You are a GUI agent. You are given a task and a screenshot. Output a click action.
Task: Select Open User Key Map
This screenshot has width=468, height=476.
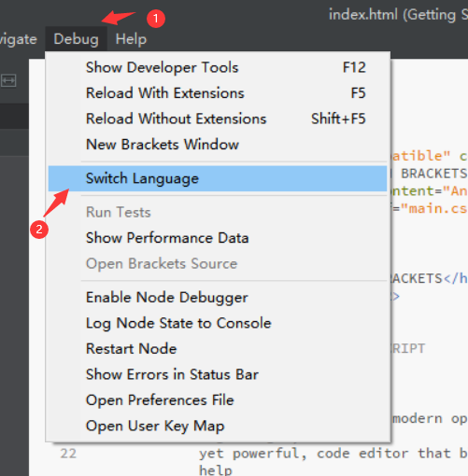pos(218,426)
